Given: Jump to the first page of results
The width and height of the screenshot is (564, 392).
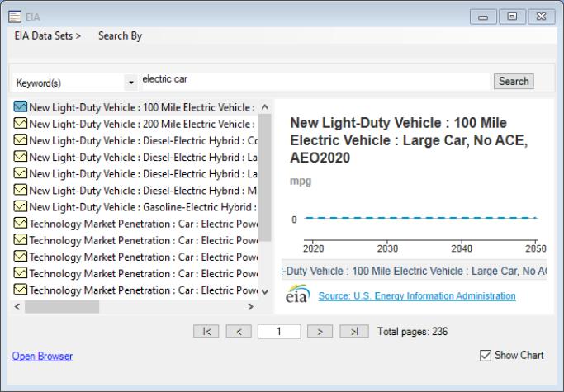Looking at the screenshot, I should click(206, 331).
